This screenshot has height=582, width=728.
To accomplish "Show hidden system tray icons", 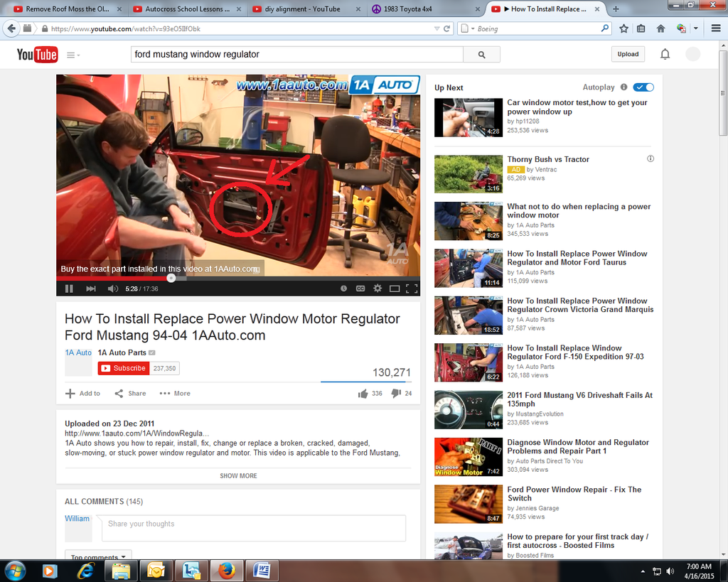I will pyautogui.click(x=643, y=571).
